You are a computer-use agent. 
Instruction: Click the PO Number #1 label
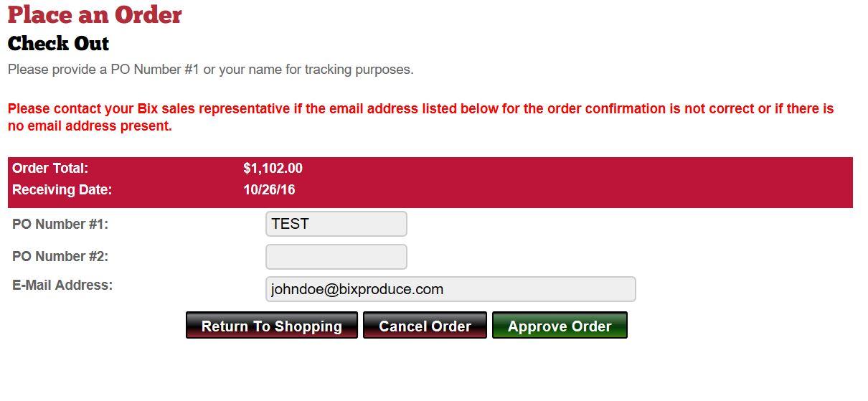(60, 225)
